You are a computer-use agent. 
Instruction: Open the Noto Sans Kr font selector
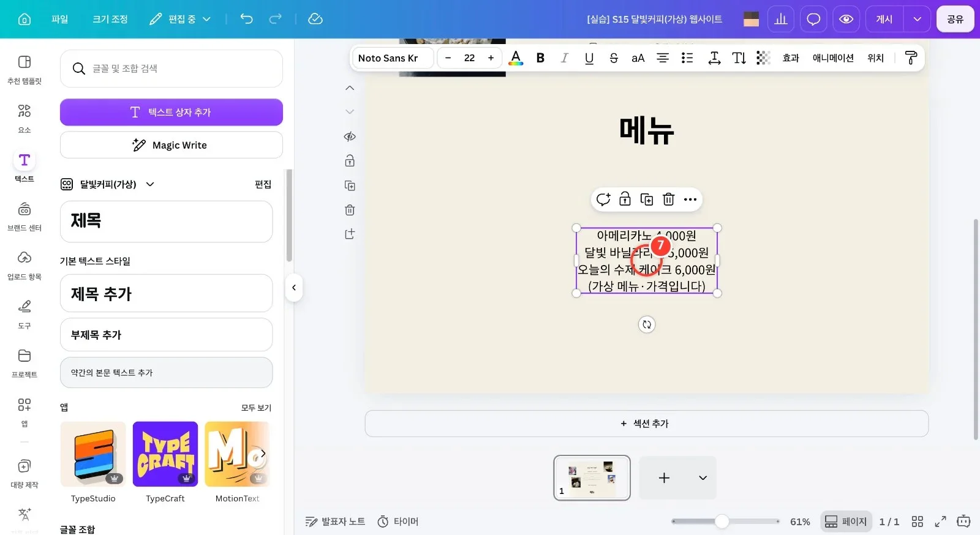(x=393, y=58)
